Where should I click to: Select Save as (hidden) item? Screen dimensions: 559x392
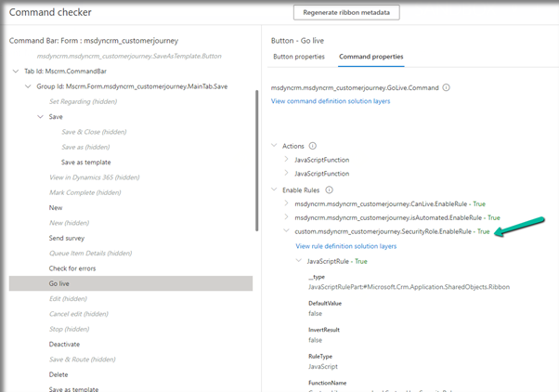pos(85,147)
